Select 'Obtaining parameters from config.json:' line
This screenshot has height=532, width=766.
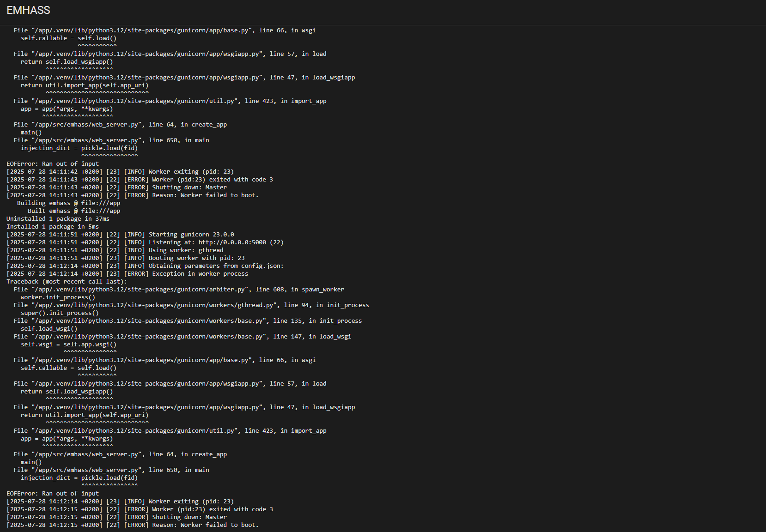point(145,266)
